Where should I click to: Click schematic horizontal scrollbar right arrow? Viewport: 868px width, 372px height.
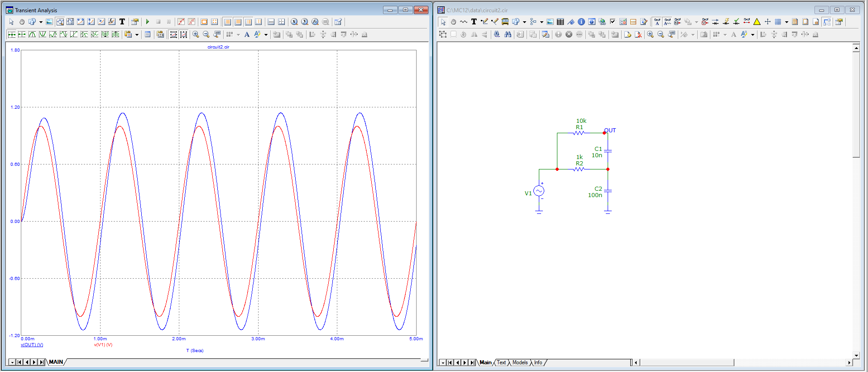click(x=849, y=362)
